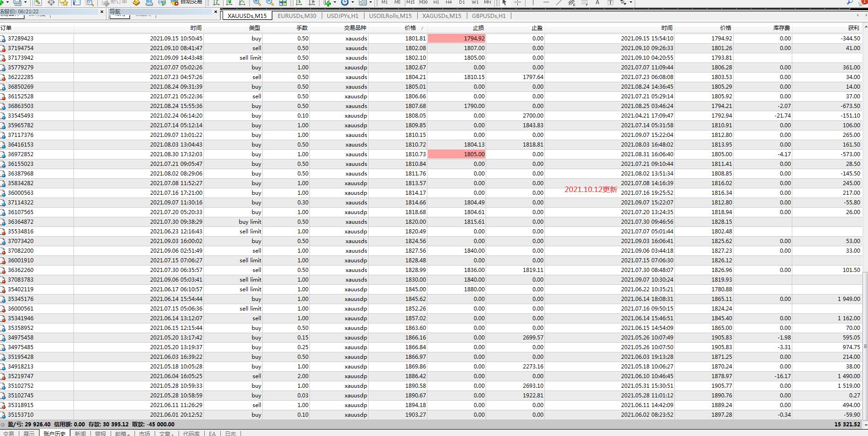Zoom in on the chart
The width and height of the screenshot is (868, 436).
257,2
